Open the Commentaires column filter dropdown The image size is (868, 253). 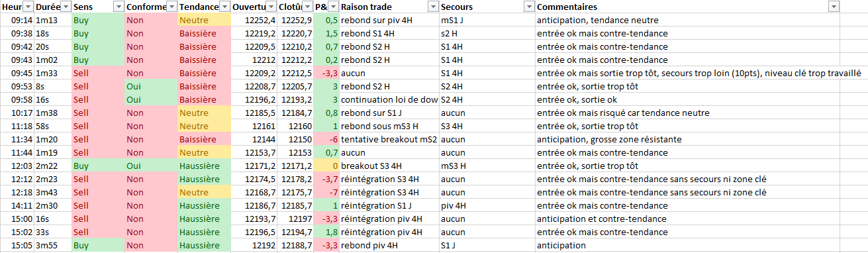[x=834, y=7]
